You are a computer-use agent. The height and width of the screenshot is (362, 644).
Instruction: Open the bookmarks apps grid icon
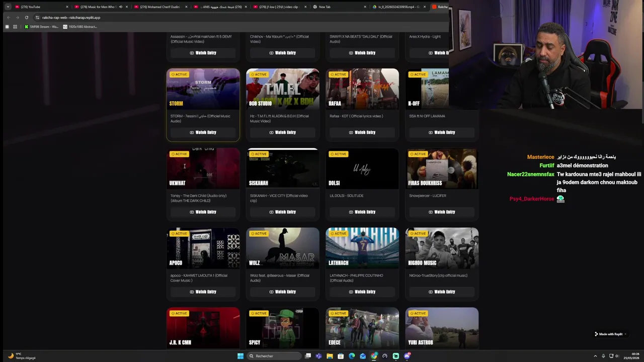[x=15, y=27]
